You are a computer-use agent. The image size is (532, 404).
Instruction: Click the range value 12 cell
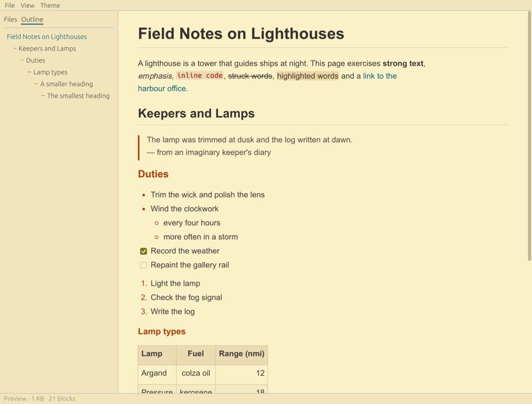[x=241, y=374]
